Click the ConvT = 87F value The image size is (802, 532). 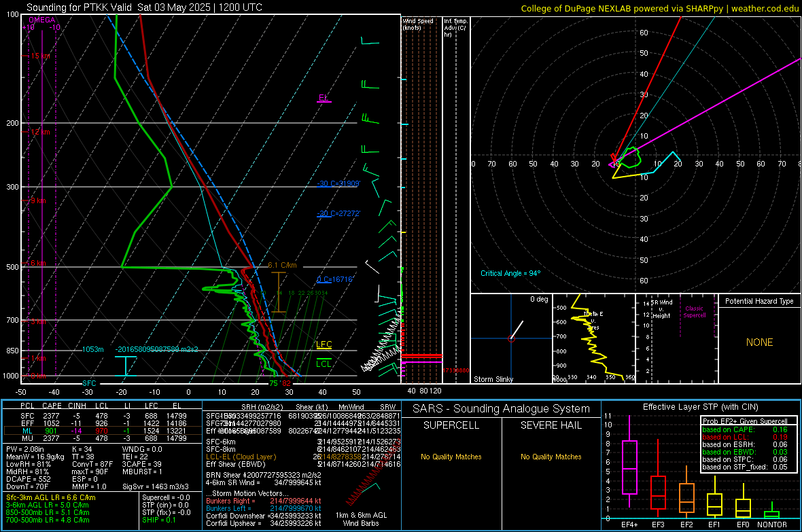coord(92,464)
